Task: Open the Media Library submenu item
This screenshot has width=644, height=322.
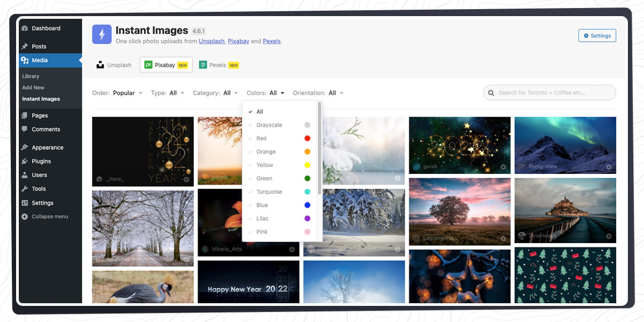Action: pyautogui.click(x=31, y=76)
